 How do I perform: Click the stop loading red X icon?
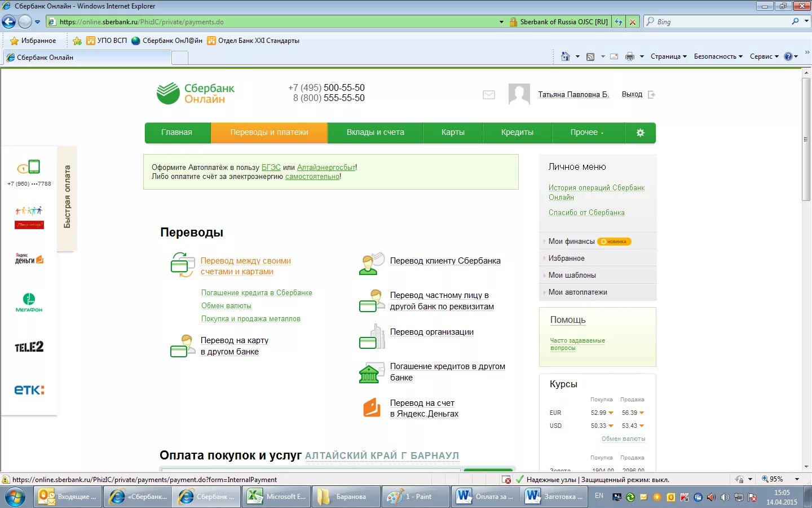tap(633, 22)
